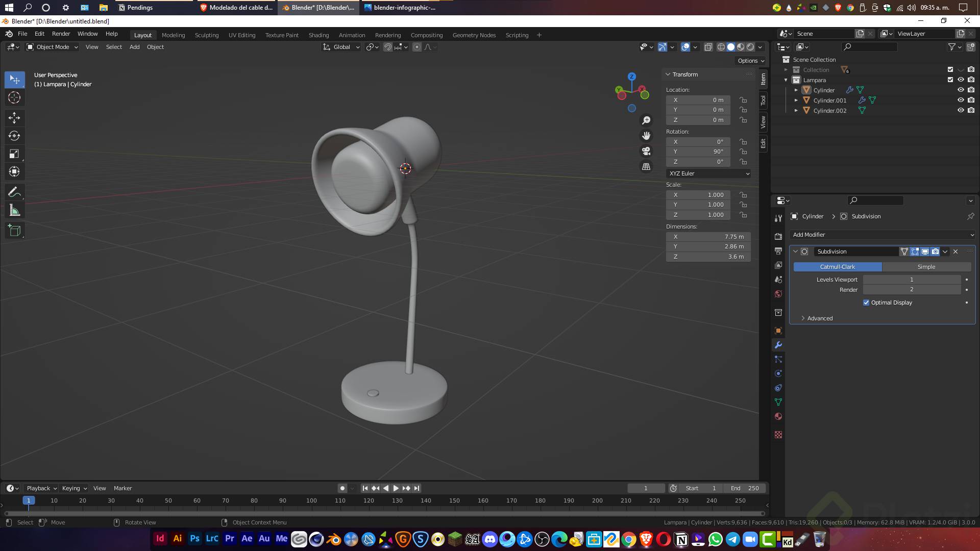Open the XYZ Euler rotation mode dropdown
The height and width of the screenshot is (551, 980).
(708, 173)
